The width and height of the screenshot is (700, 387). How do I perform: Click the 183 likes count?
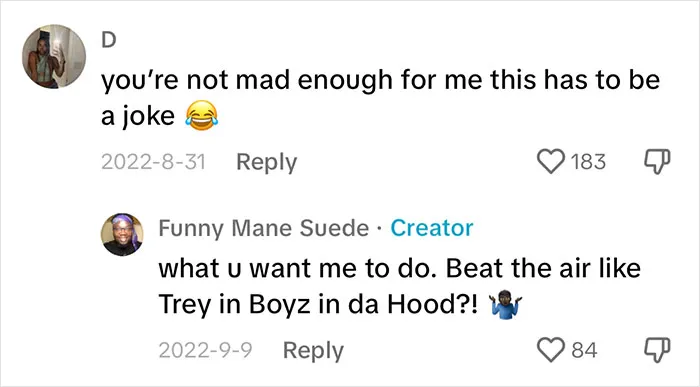click(x=588, y=162)
